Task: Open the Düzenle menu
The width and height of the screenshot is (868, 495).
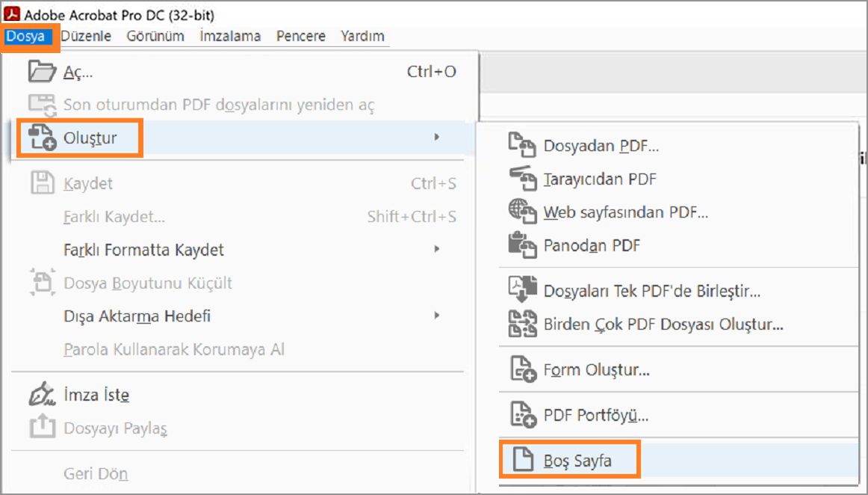Action: [x=86, y=35]
